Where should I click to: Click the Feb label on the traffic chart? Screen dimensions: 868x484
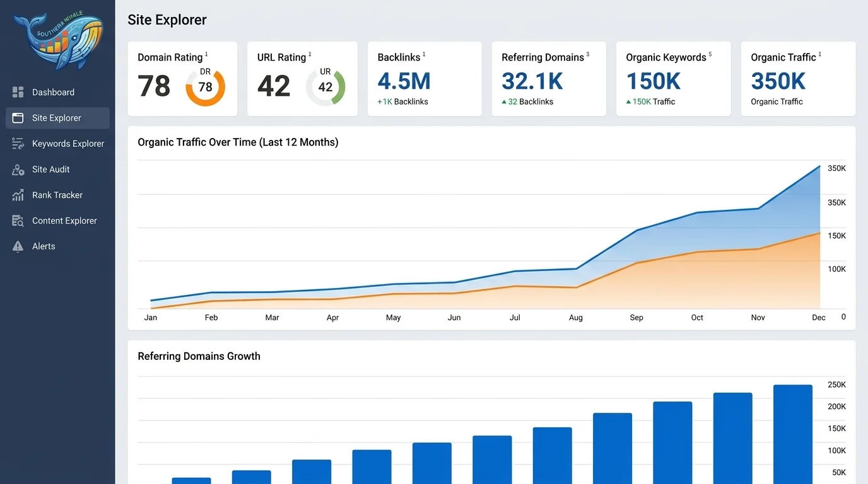211,318
